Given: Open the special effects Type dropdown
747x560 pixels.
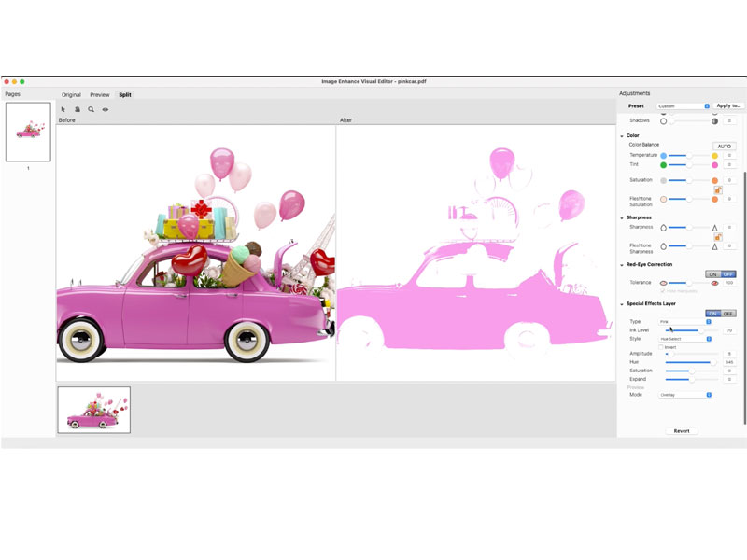Looking at the screenshot, I should (684, 321).
